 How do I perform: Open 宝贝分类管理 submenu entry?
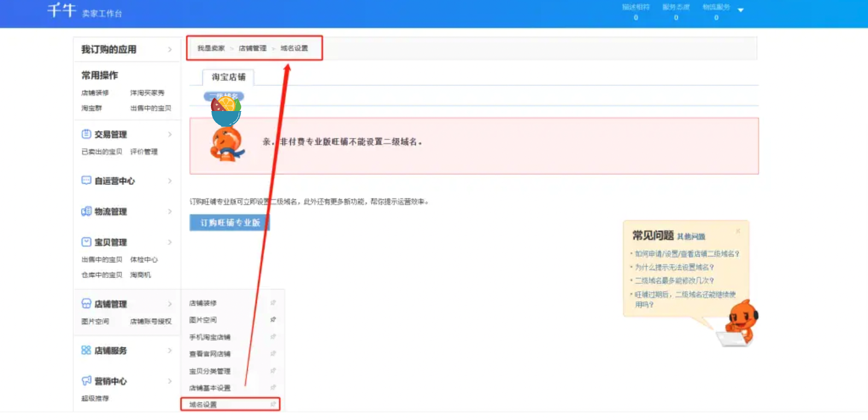[210, 371]
